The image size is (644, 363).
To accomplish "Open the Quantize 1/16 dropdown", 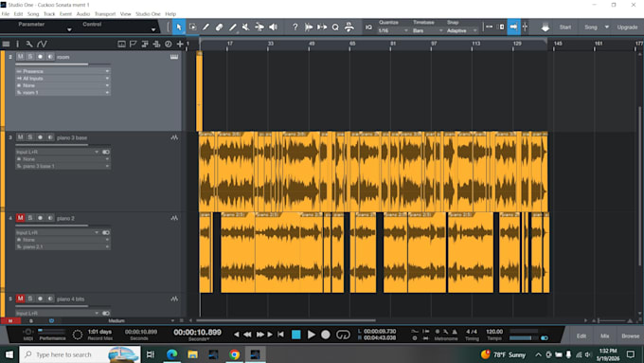I will (393, 31).
